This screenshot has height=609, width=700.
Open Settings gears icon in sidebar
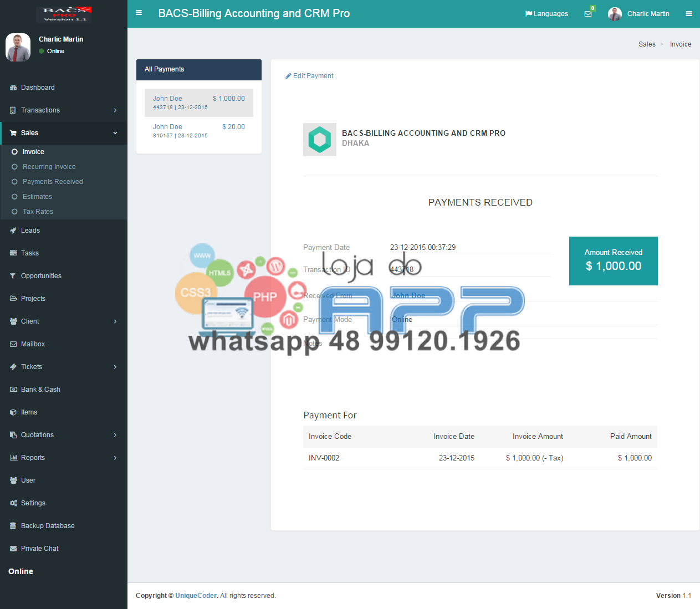[x=13, y=503]
